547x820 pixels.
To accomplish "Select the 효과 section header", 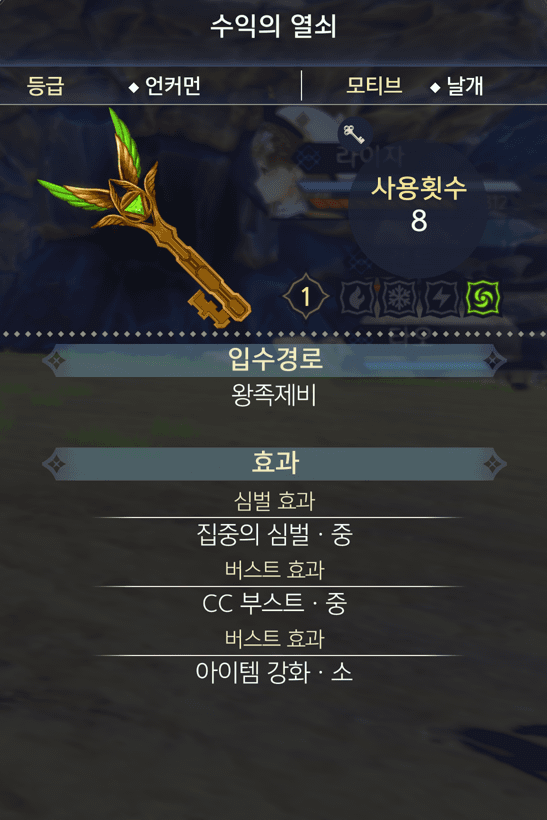I will [275, 464].
